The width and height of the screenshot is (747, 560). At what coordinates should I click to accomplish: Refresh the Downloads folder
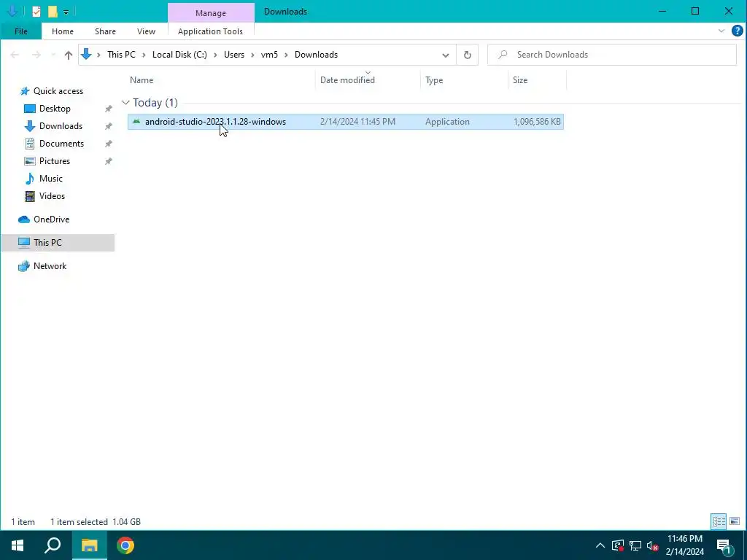coord(468,55)
